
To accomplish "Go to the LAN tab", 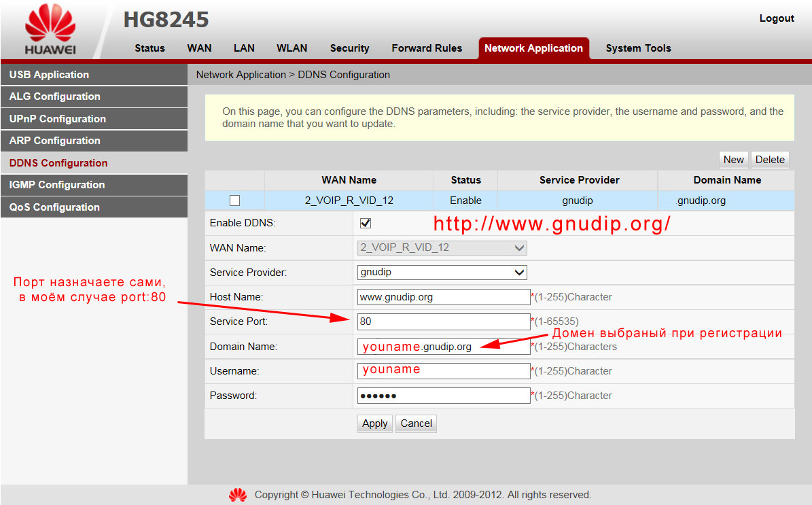I will click(x=244, y=48).
